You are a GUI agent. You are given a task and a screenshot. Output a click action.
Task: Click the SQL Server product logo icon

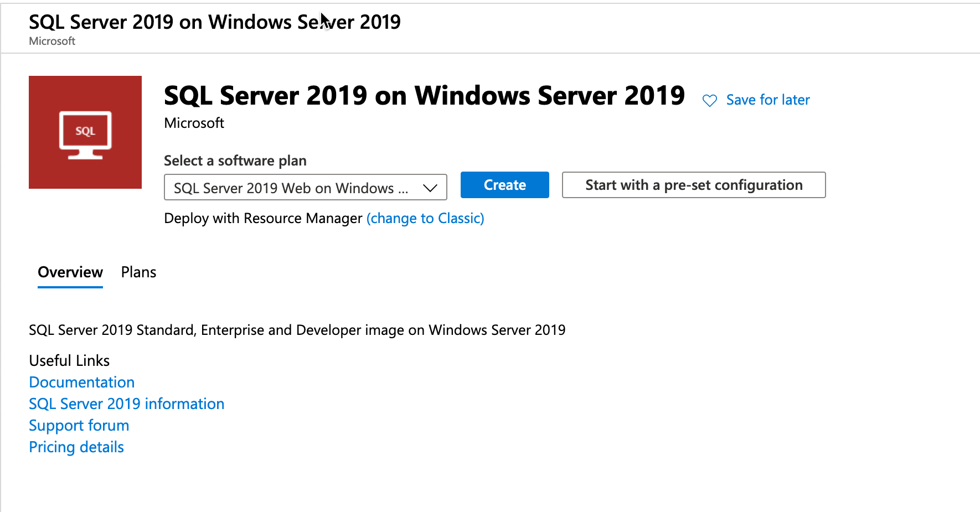coord(85,132)
